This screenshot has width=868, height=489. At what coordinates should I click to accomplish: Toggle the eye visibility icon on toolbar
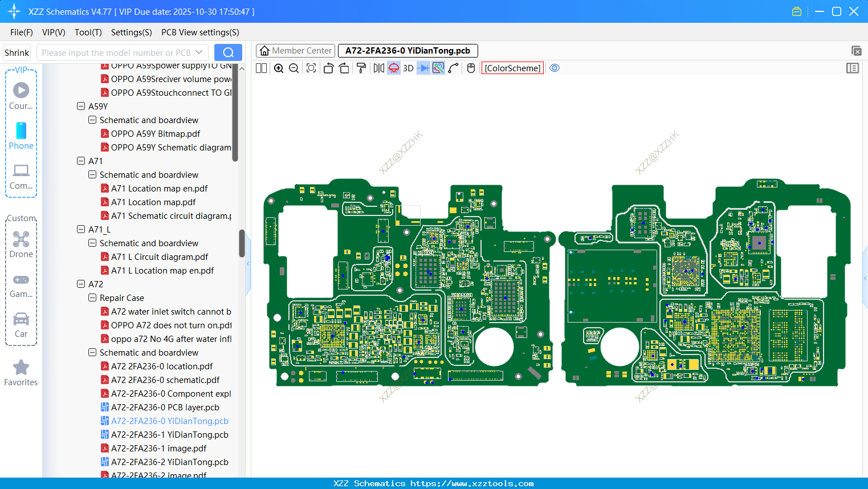coord(555,68)
